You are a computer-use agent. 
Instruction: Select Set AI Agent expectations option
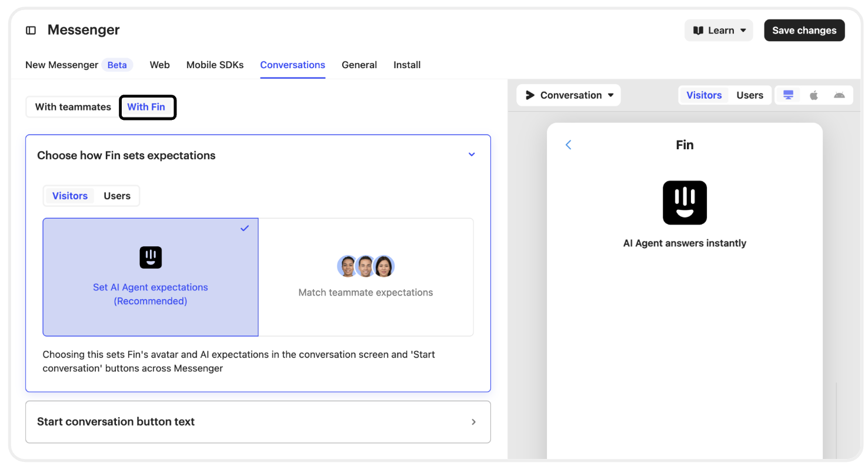point(151,277)
